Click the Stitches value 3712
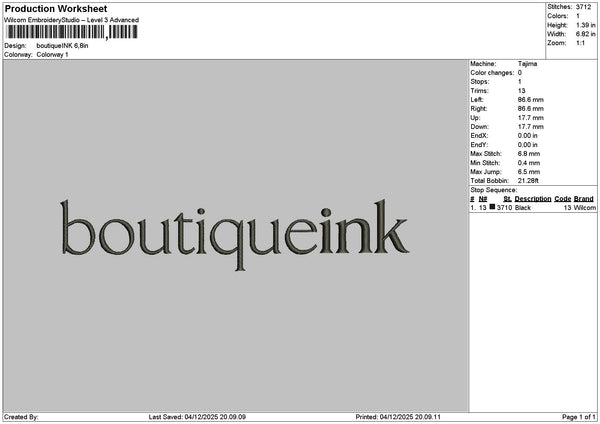Screen dimensions: 600x424 click(x=584, y=7)
